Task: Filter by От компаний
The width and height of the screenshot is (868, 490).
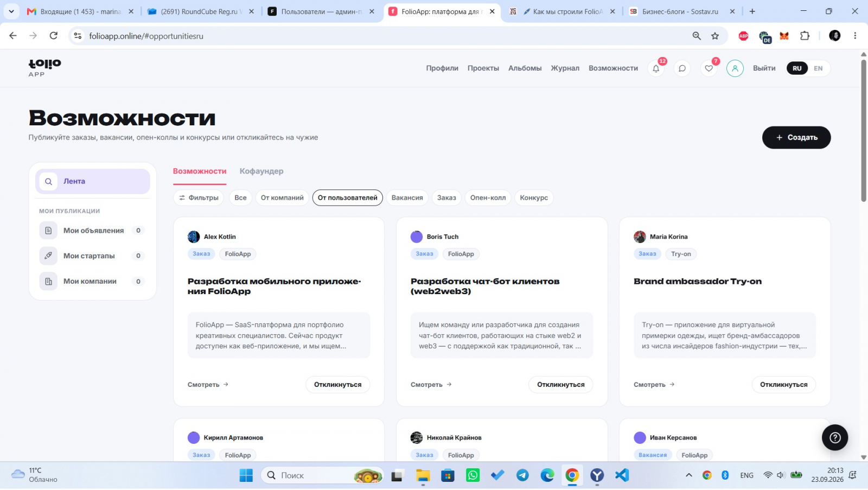Action: tap(282, 198)
